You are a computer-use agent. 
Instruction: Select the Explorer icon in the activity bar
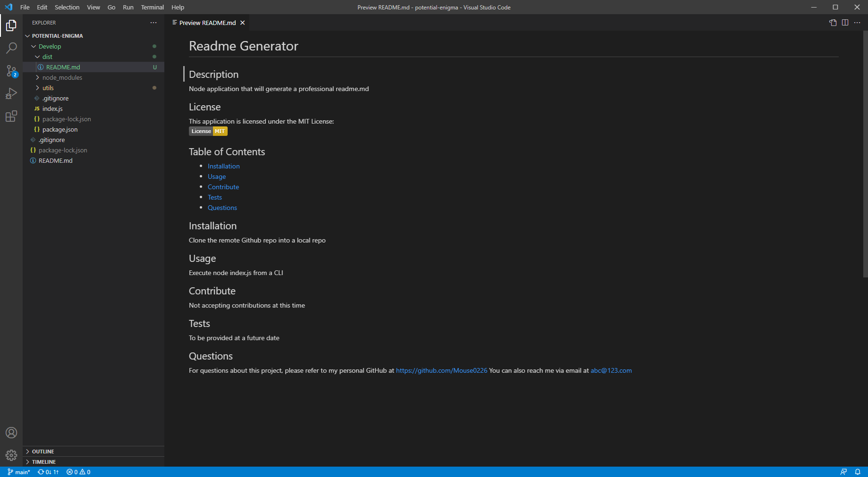coord(11,25)
